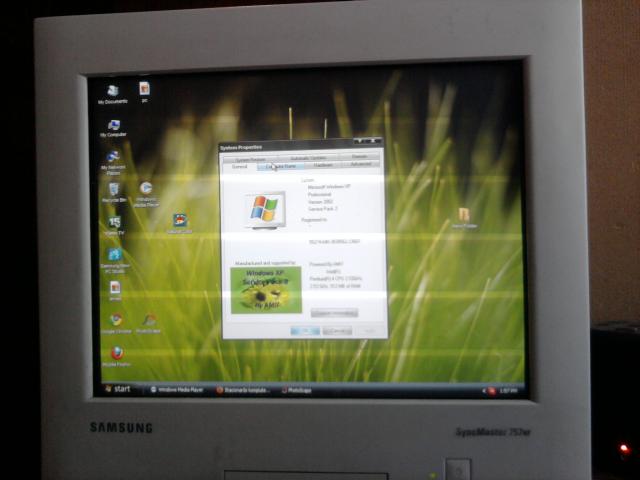
Task: Open the Automatic Updates tab
Action: point(307,158)
